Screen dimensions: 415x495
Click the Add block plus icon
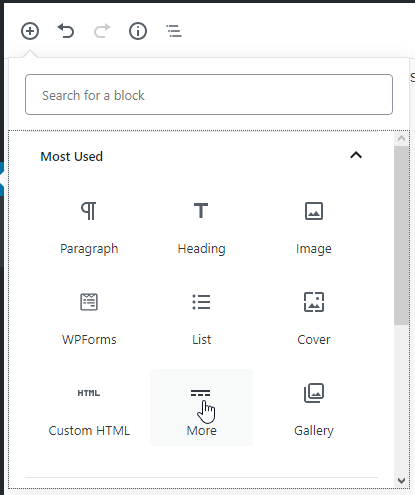click(x=30, y=31)
